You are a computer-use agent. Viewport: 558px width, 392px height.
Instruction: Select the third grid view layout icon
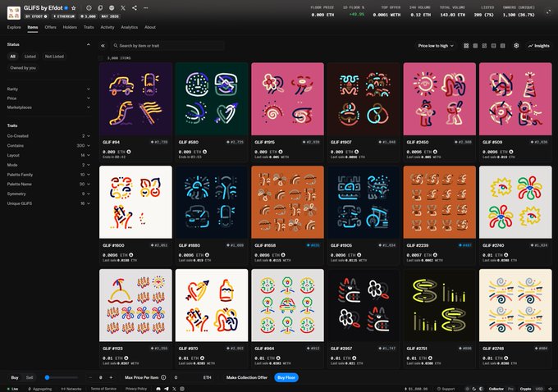(484, 46)
